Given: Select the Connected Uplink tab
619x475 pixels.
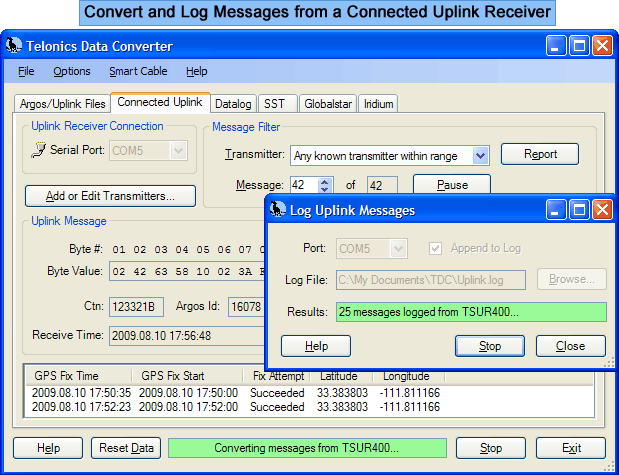Looking at the screenshot, I should click(x=160, y=102).
